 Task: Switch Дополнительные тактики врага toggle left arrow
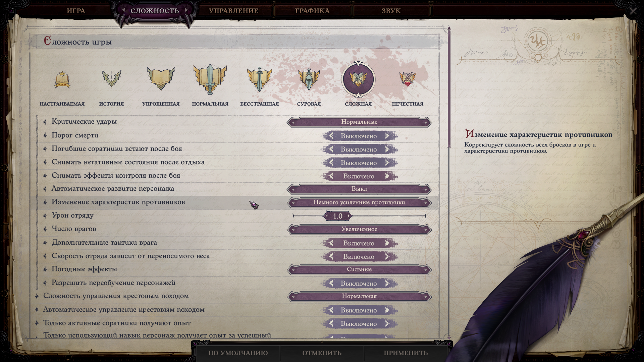[331, 243]
